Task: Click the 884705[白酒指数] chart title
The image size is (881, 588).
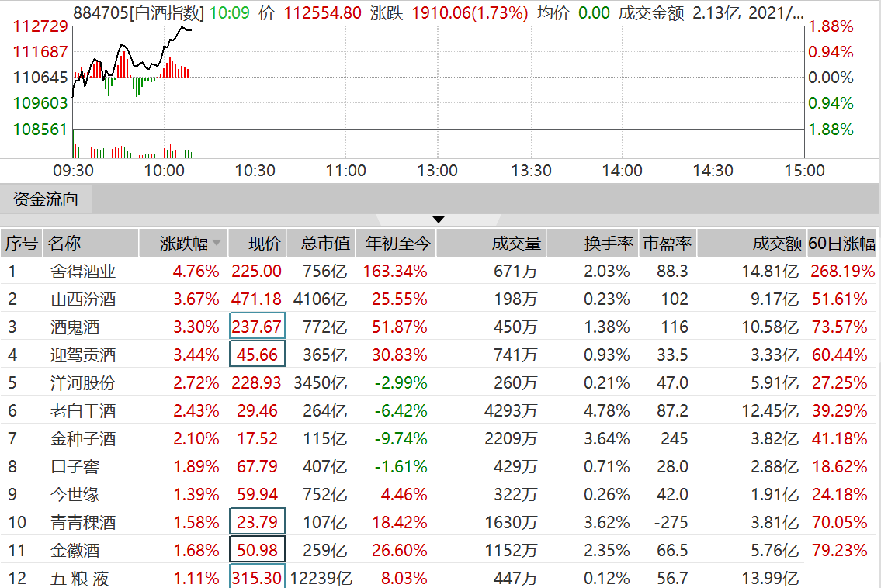Action: pyautogui.click(x=138, y=12)
